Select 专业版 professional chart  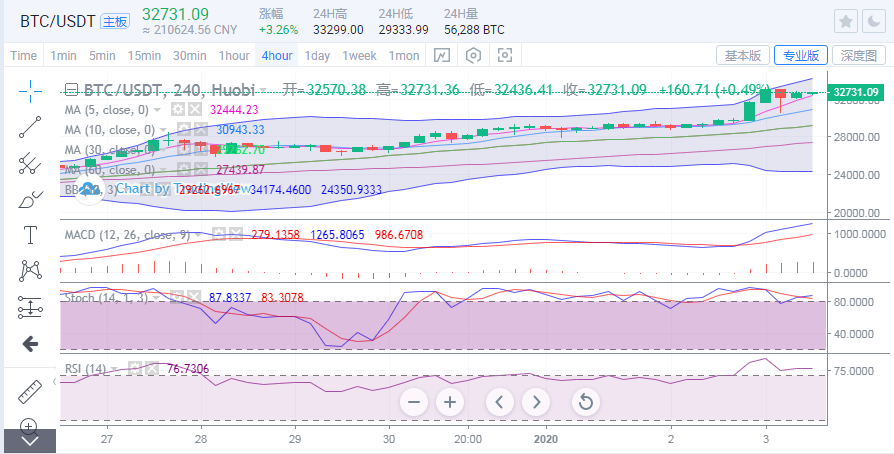pos(801,55)
